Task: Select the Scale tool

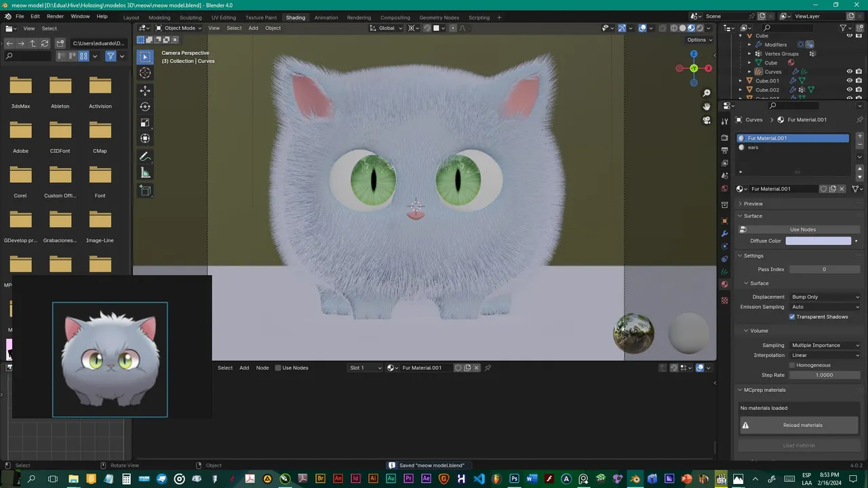Action: 145,123
